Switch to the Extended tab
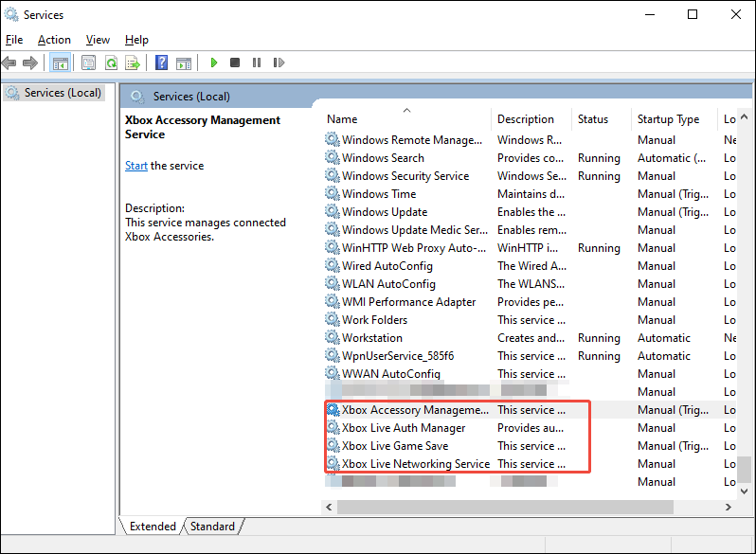Screen dimensions: 756x554 click(x=153, y=526)
